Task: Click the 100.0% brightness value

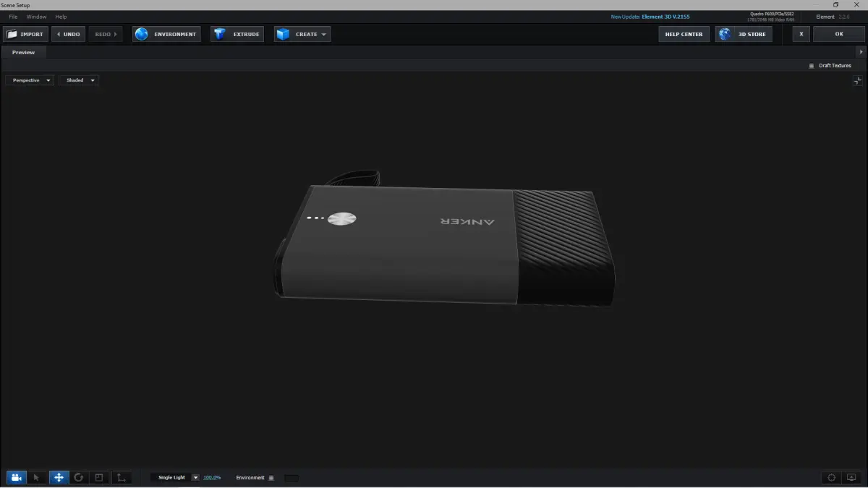Action: coord(212,477)
